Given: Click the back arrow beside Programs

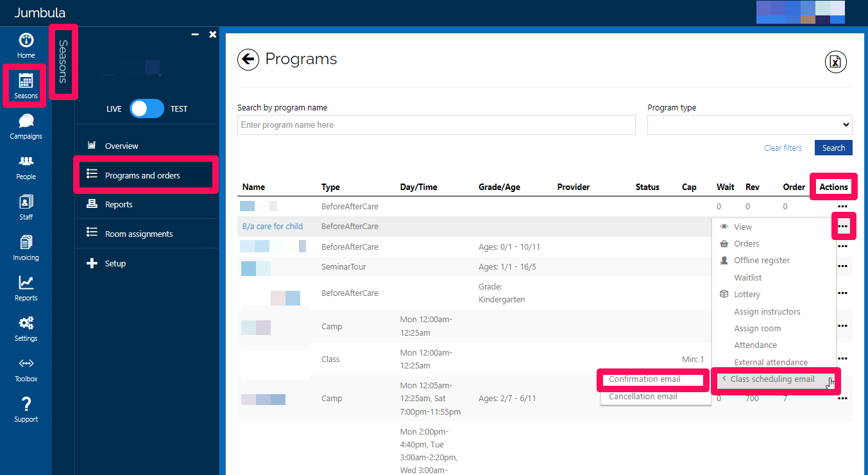Looking at the screenshot, I should pos(248,60).
